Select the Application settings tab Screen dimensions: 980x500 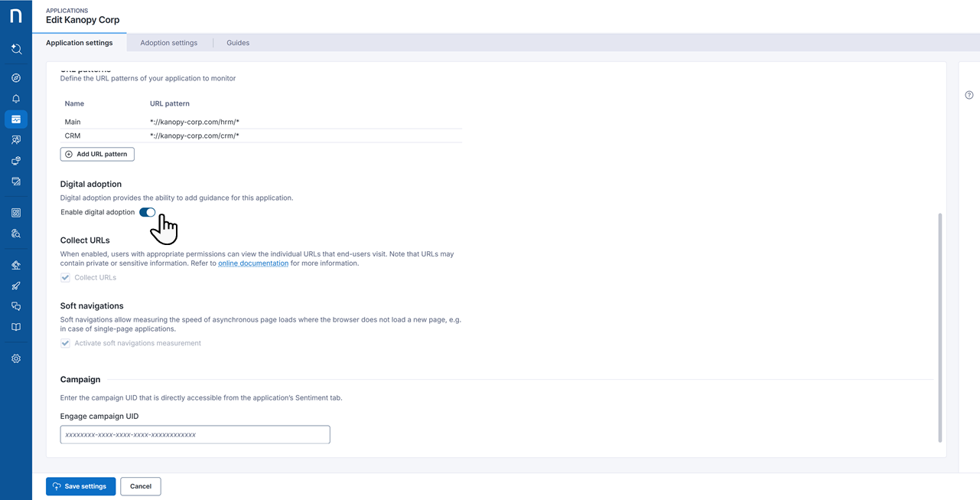point(80,43)
